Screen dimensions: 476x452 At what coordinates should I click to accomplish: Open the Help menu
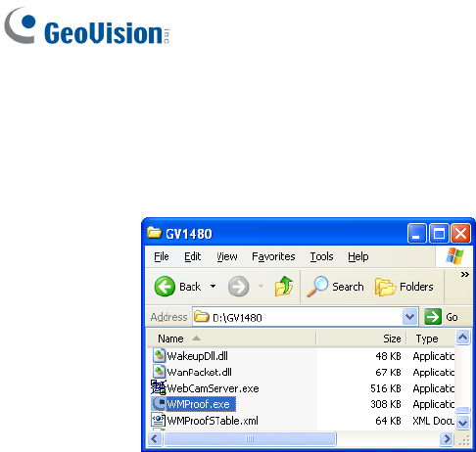pyautogui.click(x=358, y=256)
